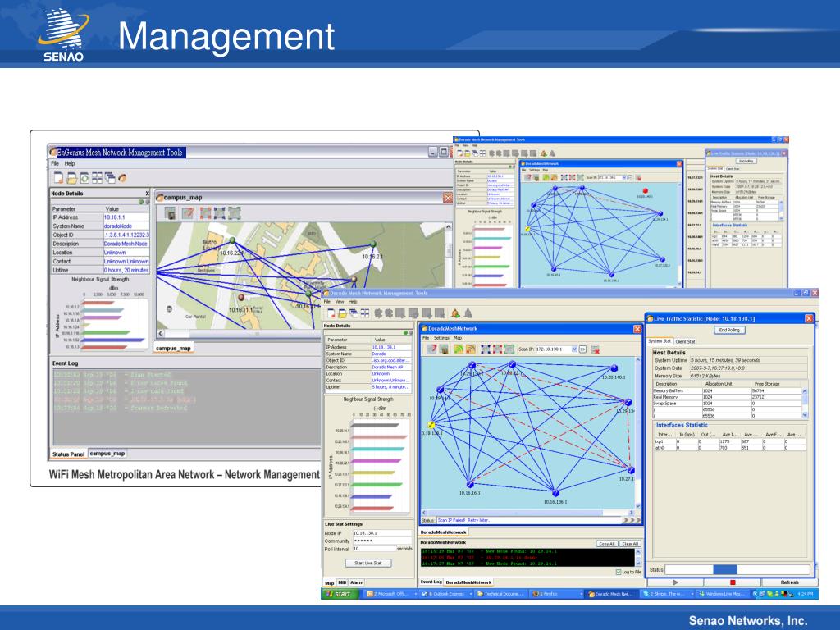Click the Refresh button in Live Traffic window
Image resolution: width=840 pixels, height=630 pixels.
coord(790,582)
